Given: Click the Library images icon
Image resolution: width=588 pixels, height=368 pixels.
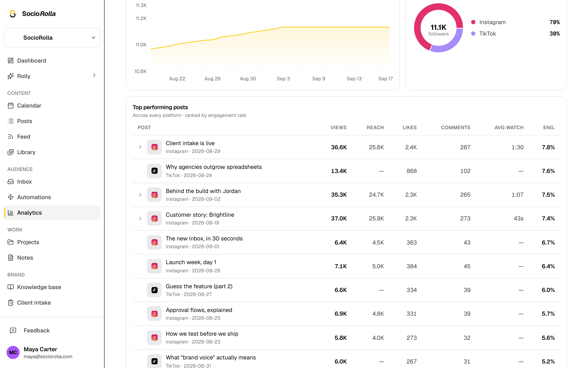Looking at the screenshot, I should (x=10, y=152).
